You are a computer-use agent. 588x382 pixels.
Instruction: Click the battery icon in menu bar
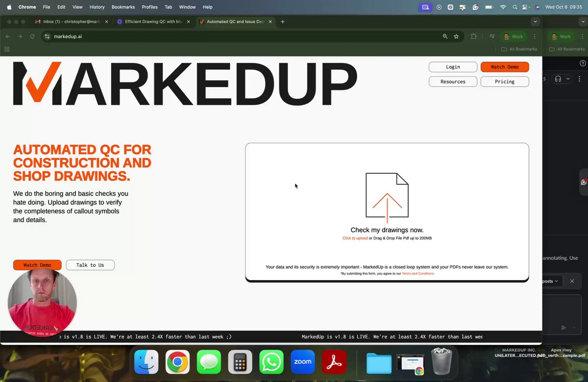[489, 7]
